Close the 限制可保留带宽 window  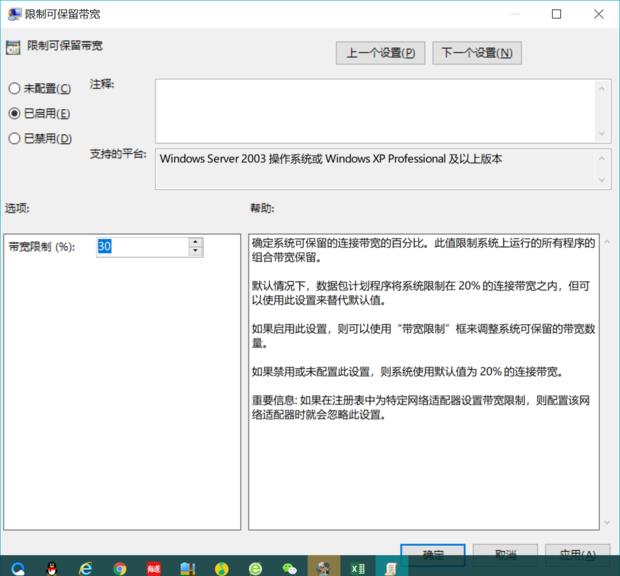(x=599, y=14)
